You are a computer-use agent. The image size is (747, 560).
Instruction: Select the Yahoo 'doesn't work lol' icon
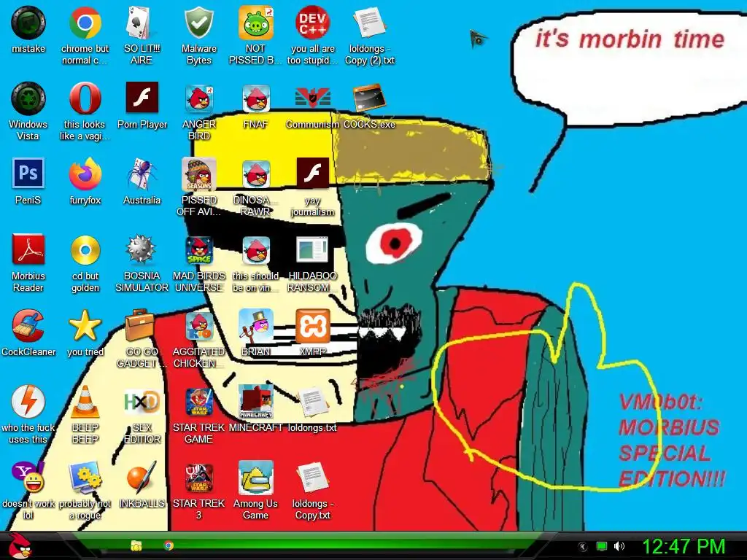28,477
